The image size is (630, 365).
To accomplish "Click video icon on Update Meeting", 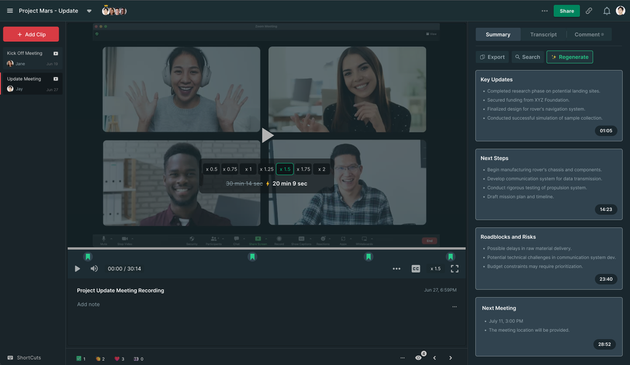I will tap(56, 79).
